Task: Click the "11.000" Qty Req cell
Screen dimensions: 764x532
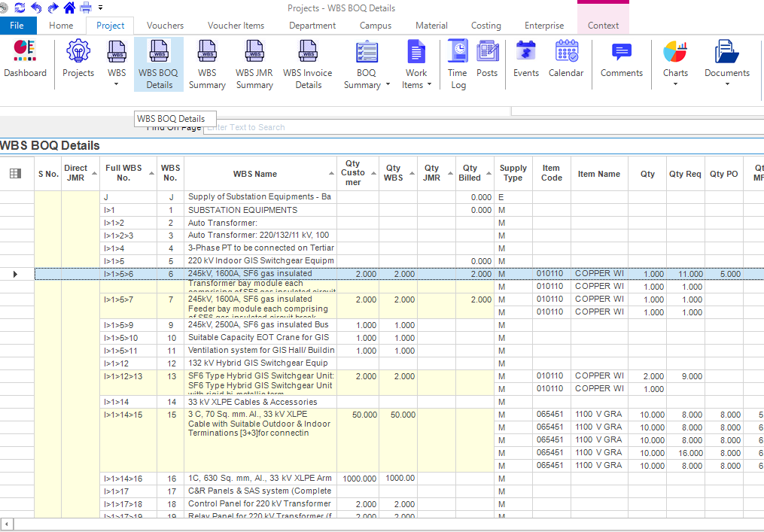Action: click(685, 274)
